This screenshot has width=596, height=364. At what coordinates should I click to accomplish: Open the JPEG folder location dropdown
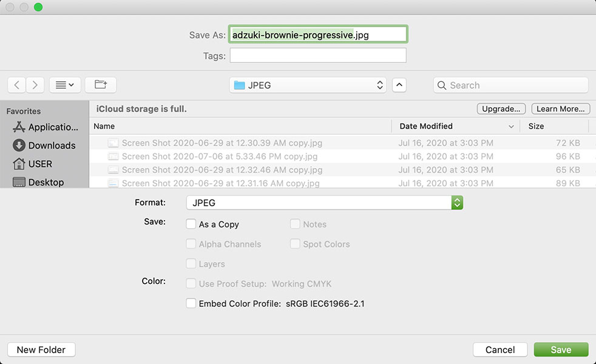click(x=308, y=86)
